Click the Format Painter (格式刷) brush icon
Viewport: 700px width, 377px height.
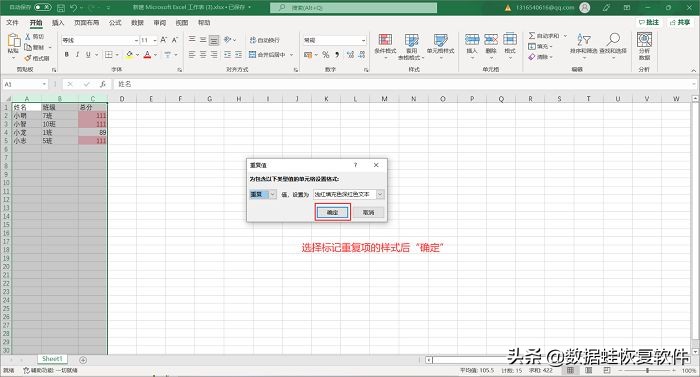click(28, 58)
